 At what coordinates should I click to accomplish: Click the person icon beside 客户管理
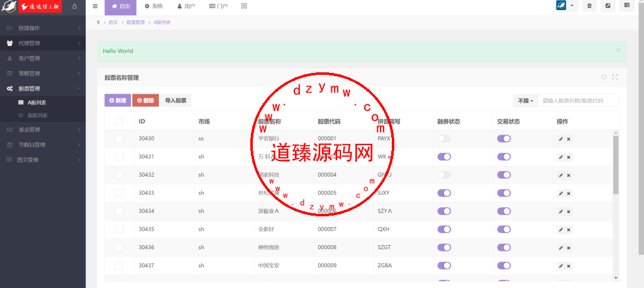10,58
